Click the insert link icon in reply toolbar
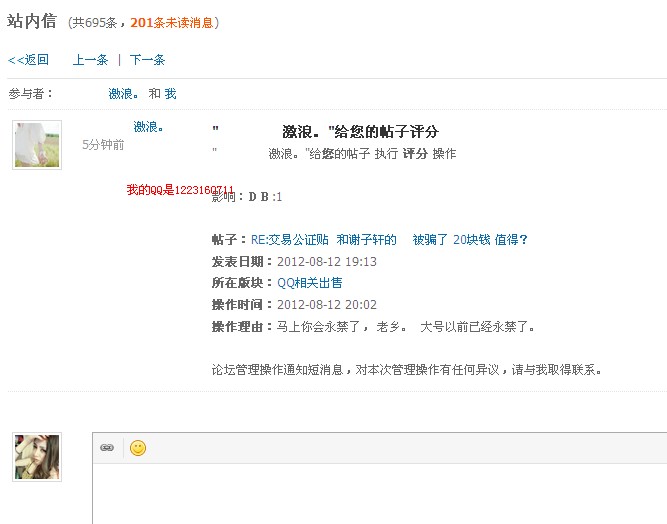 click(107, 448)
